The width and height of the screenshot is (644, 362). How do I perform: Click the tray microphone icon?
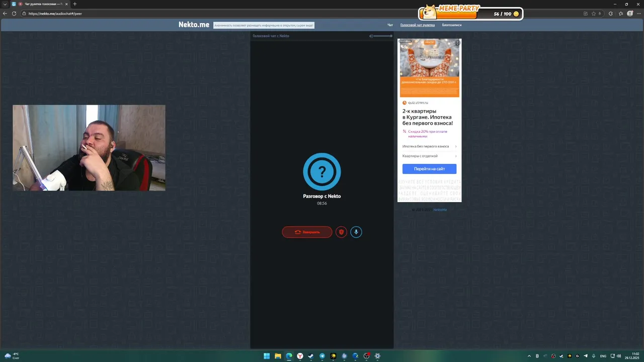point(594,356)
